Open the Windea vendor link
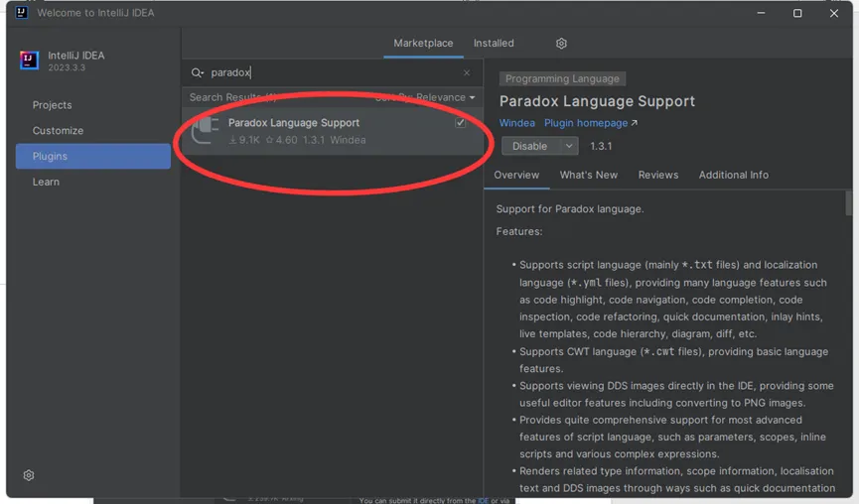Screen dimensions: 859x504 point(516,123)
